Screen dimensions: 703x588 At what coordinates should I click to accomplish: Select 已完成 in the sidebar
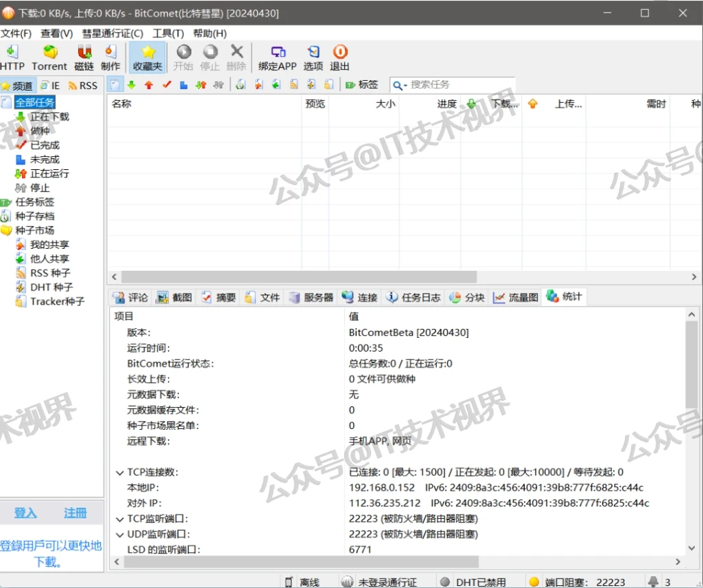click(44, 145)
